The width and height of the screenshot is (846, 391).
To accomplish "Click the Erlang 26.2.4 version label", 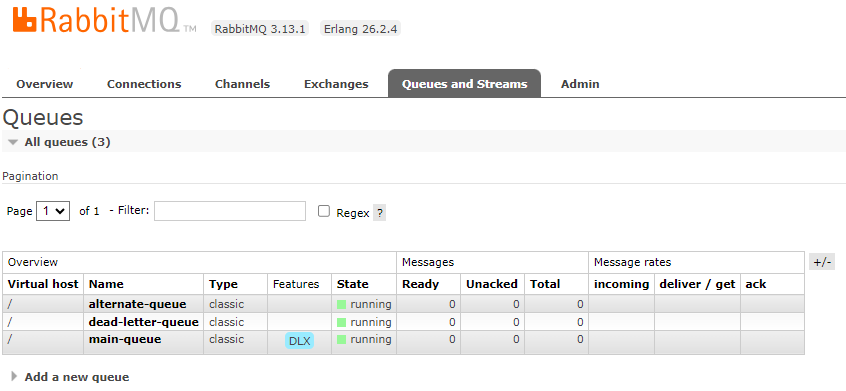I will coord(360,29).
